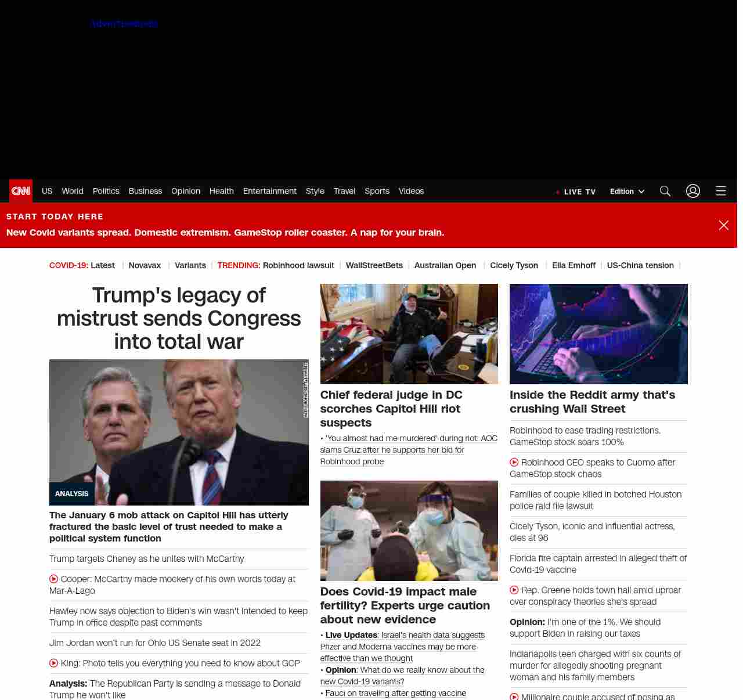Open the search magnifier icon
This screenshot has width=743, height=700.
(x=665, y=191)
